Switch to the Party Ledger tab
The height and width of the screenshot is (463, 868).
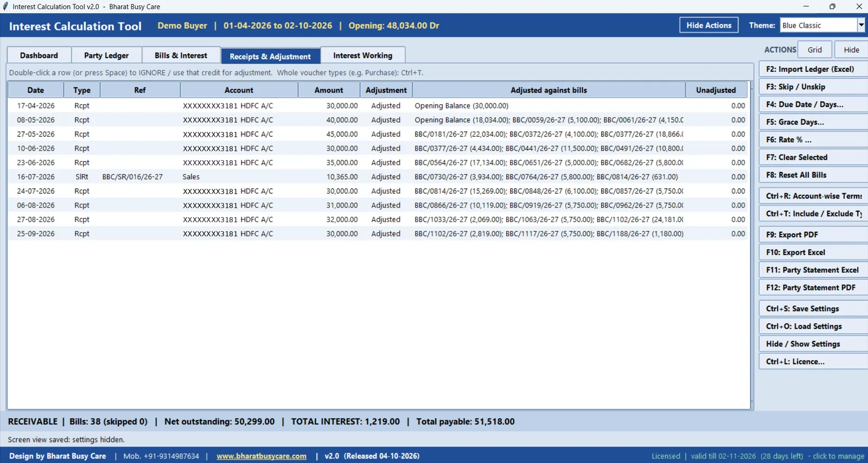point(106,55)
